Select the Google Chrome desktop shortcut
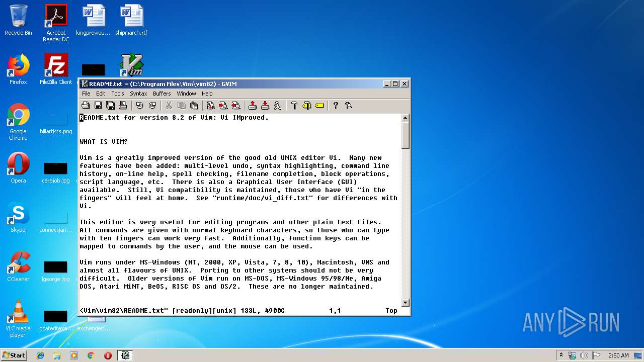Image resolution: width=644 pixels, height=362 pixels. pos(18,122)
